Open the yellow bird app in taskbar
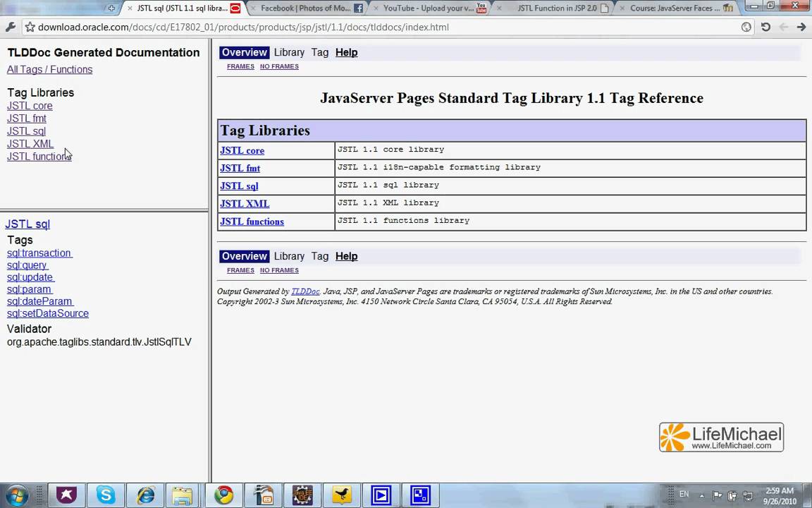 (x=342, y=495)
